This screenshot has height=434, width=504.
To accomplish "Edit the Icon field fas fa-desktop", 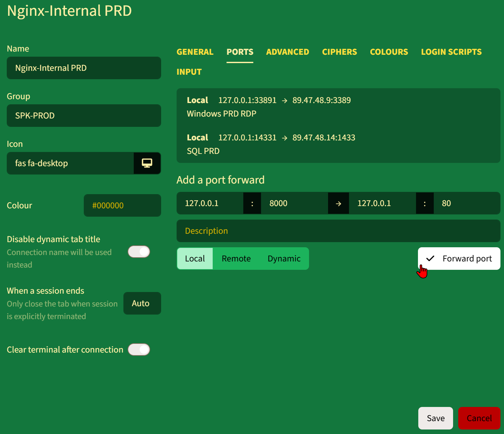I will pyautogui.click(x=70, y=163).
